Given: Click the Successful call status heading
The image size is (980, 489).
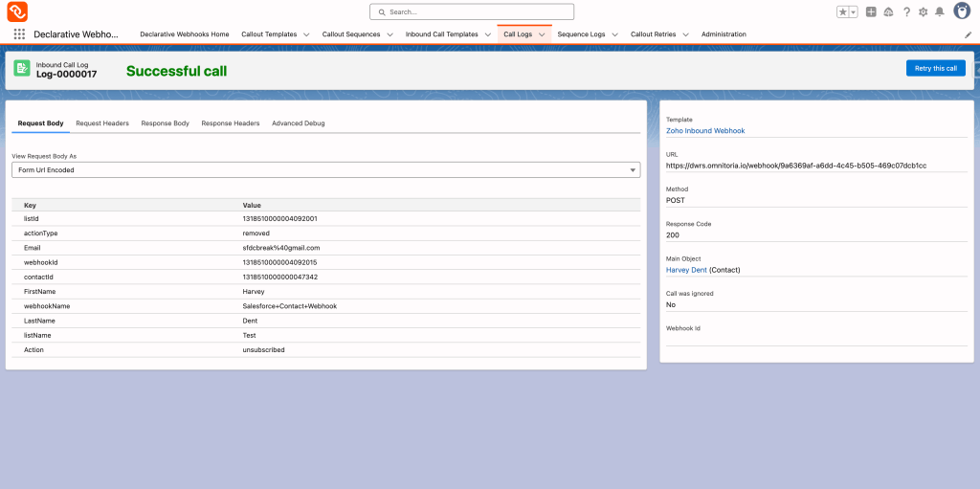Looking at the screenshot, I should click(x=177, y=71).
